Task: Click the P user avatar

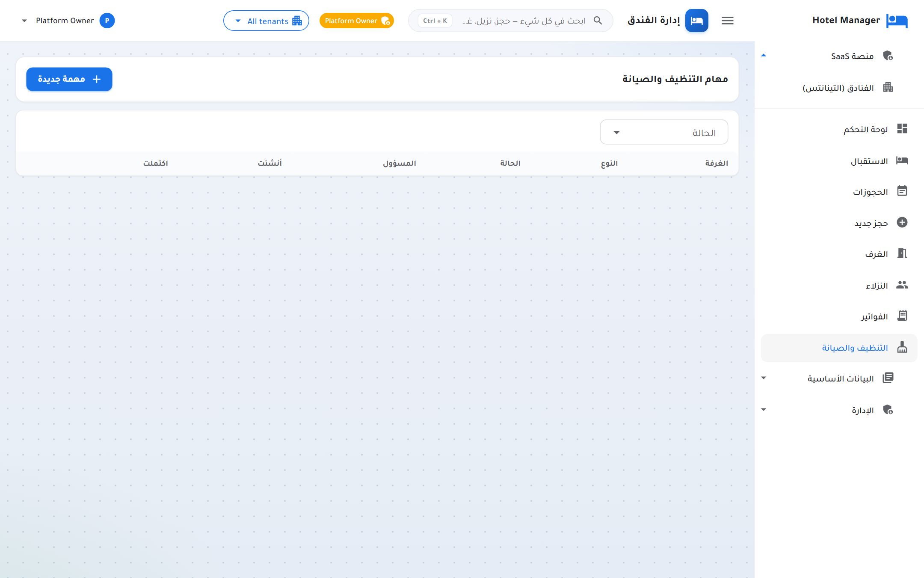Action: pos(107,21)
